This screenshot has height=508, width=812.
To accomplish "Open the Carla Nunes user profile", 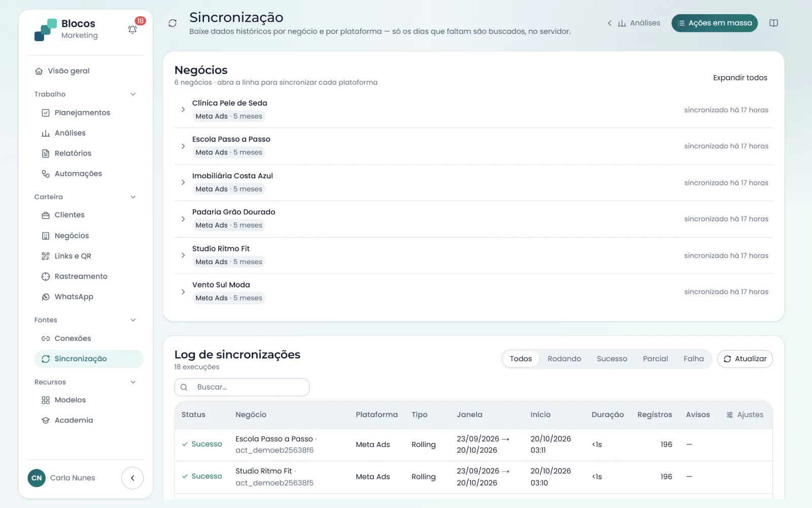I will 61,478.
